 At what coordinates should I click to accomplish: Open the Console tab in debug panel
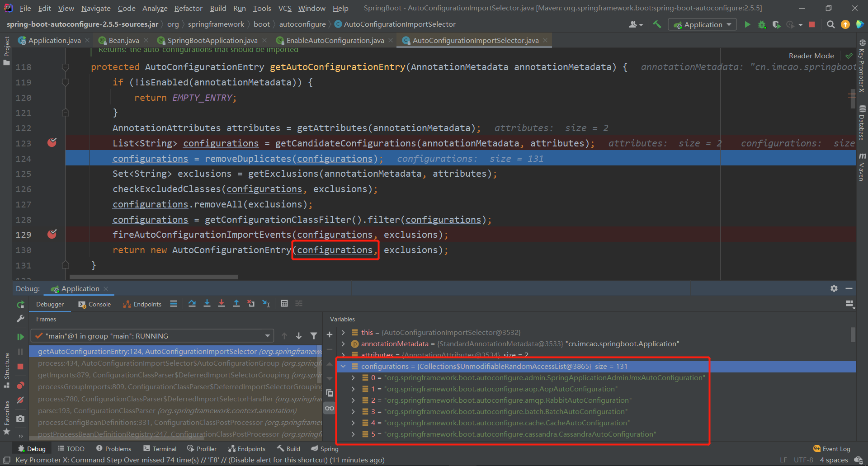click(x=95, y=304)
